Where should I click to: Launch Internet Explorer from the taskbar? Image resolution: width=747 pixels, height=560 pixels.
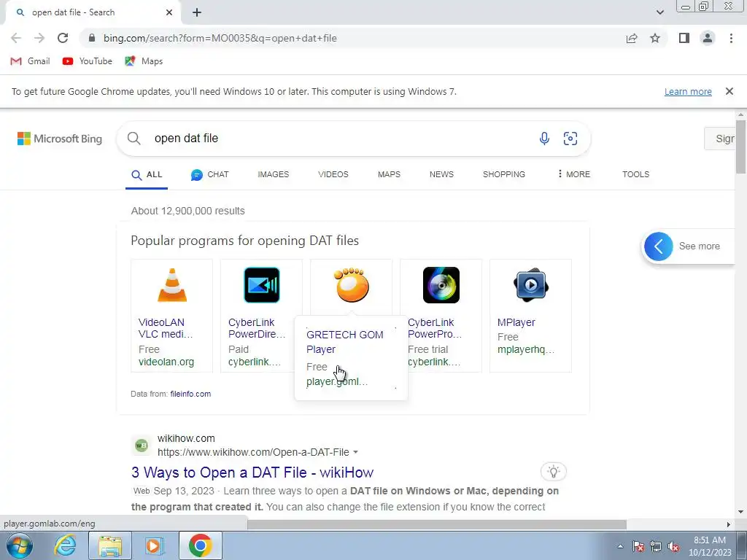pyautogui.click(x=65, y=545)
